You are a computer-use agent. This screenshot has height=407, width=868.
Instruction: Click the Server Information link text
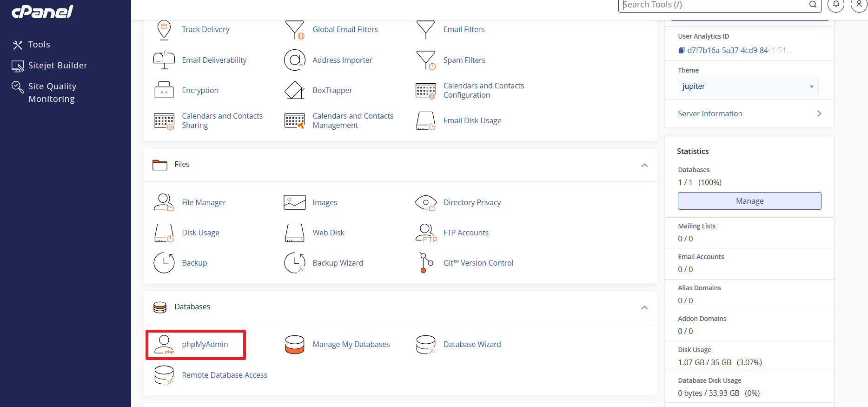point(710,114)
